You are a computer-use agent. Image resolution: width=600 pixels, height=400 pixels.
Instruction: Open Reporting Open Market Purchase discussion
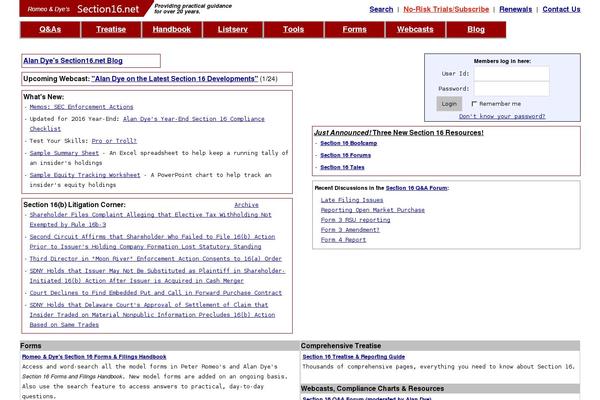[x=373, y=210]
